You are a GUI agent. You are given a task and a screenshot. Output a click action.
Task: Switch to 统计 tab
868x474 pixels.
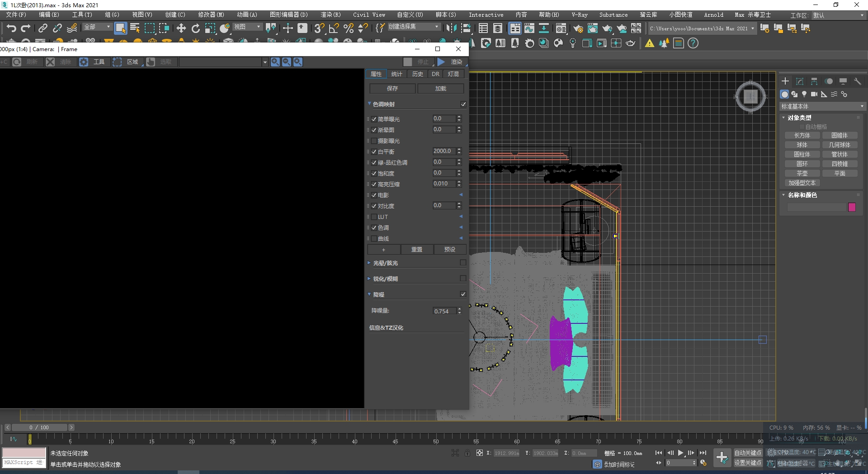tap(396, 74)
